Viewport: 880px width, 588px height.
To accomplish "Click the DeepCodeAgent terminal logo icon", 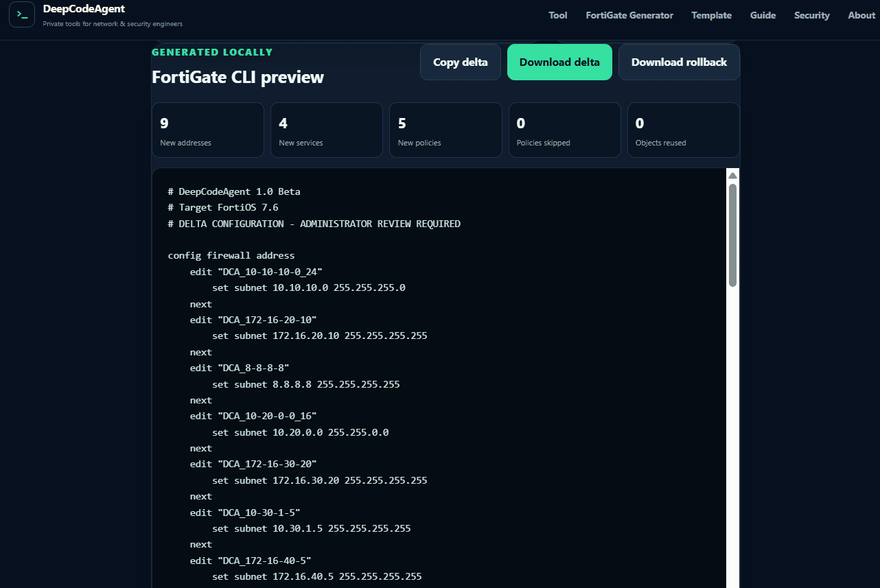I will pos(22,14).
